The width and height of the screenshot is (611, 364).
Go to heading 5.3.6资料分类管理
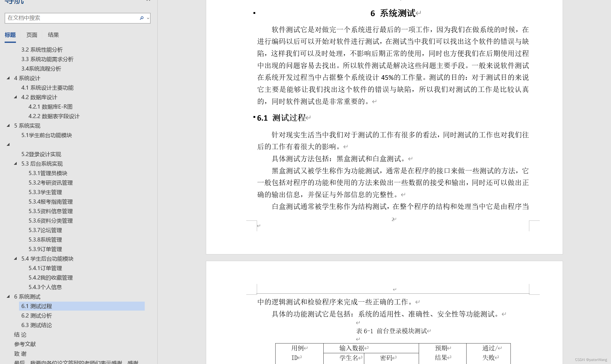(x=51, y=221)
